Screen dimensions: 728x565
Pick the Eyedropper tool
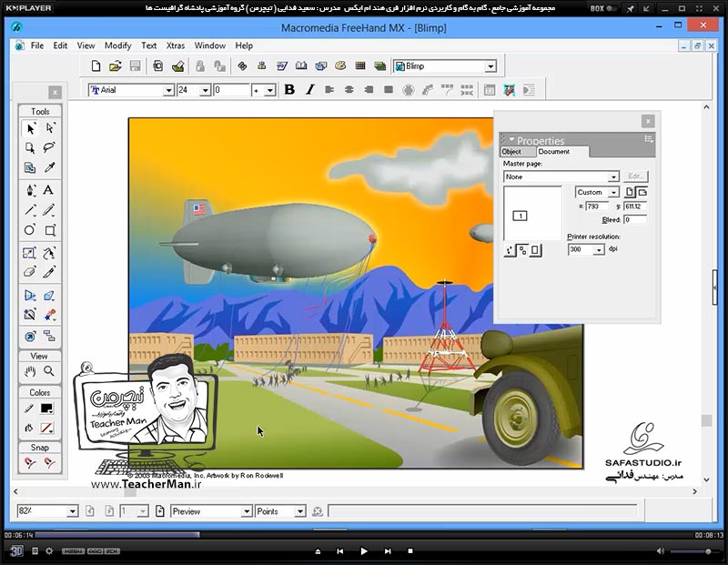tap(49, 167)
